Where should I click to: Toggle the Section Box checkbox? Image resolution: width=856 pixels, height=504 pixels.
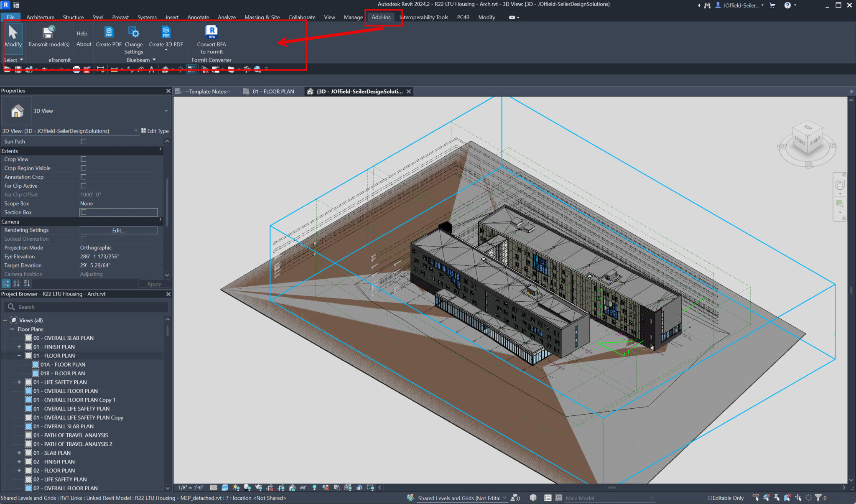[84, 212]
